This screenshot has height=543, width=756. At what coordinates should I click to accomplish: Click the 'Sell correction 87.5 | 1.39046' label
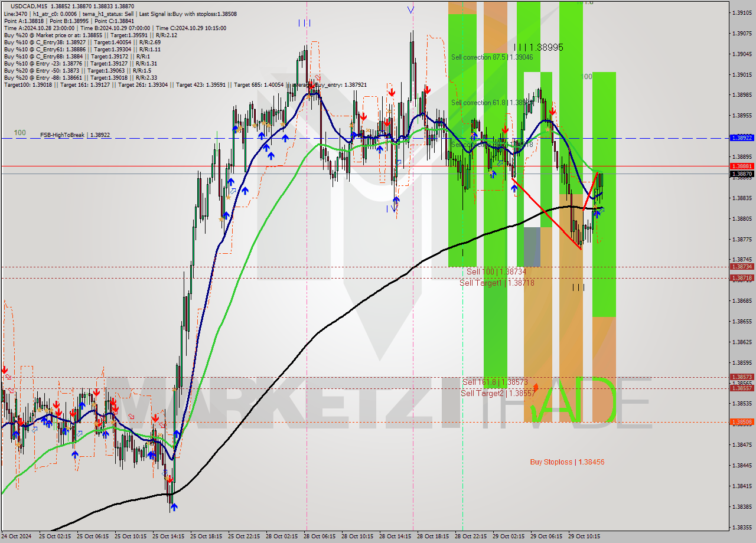click(492, 57)
